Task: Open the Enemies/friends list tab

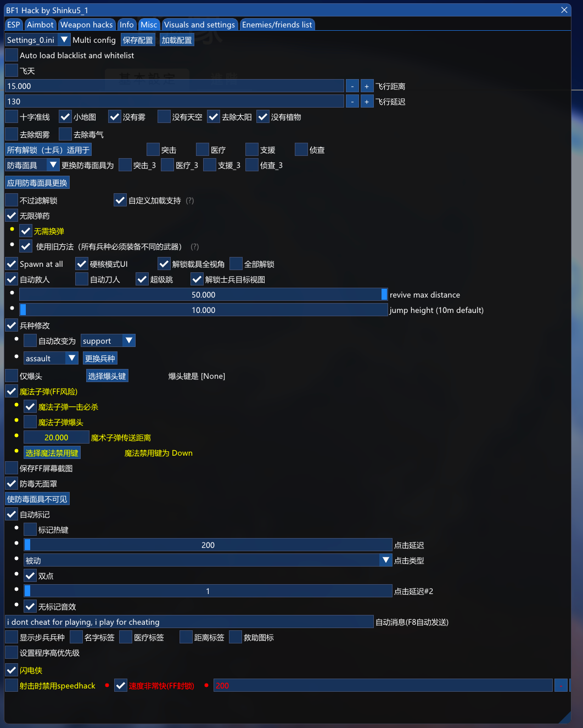Action: [277, 25]
